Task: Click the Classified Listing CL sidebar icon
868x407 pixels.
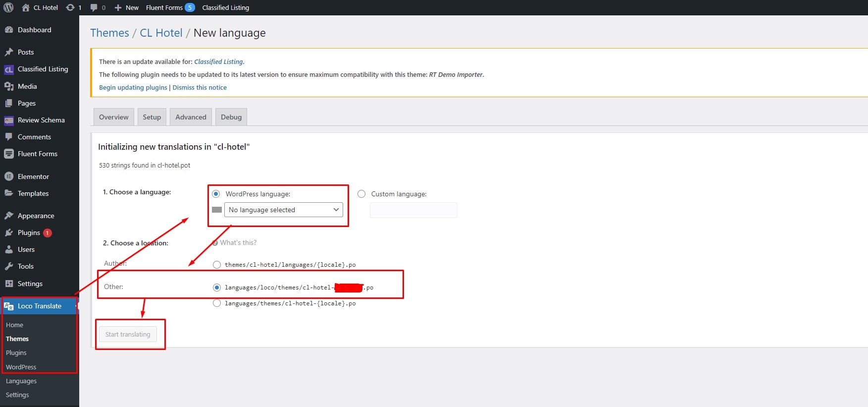Action: (9, 69)
